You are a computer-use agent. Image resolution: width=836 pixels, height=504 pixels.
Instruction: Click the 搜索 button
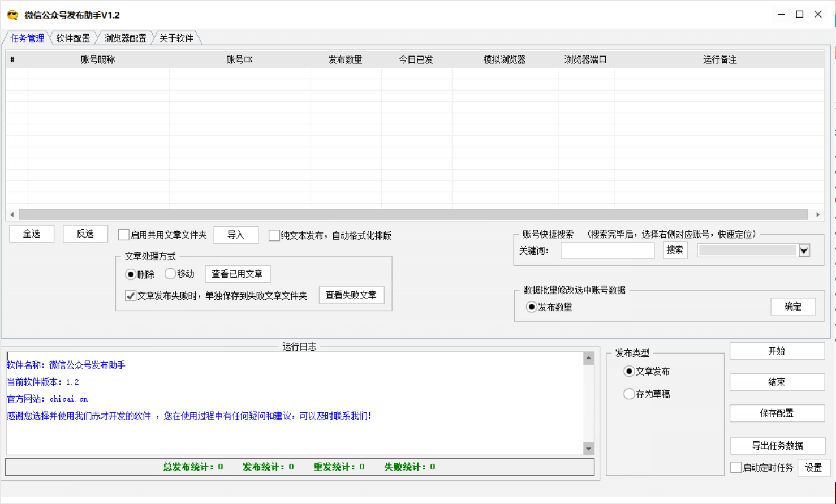(x=675, y=250)
